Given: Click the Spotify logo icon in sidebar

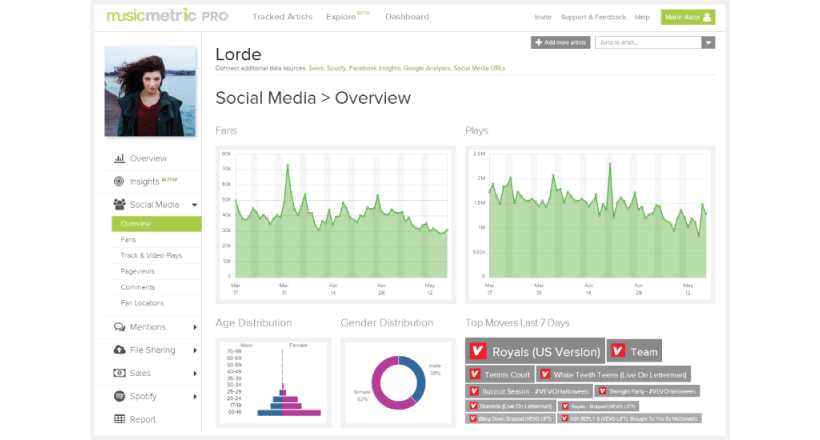Looking at the screenshot, I should click(119, 396).
